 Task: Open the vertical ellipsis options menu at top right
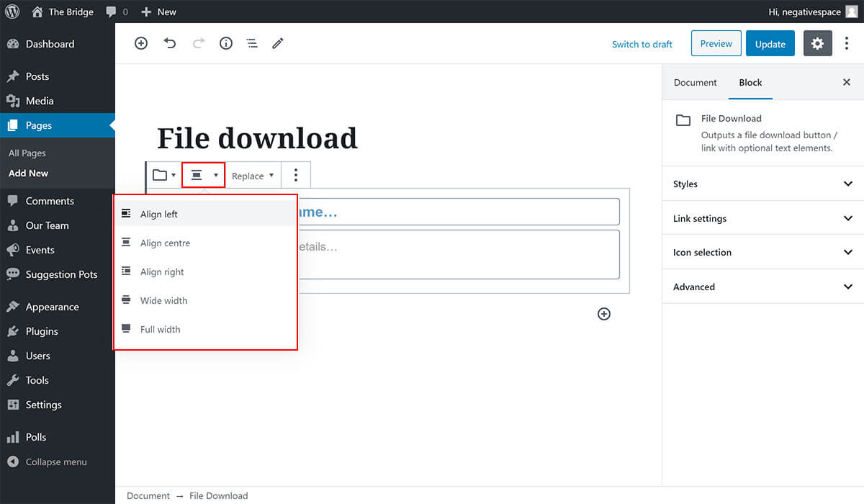pyautogui.click(x=847, y=43)
